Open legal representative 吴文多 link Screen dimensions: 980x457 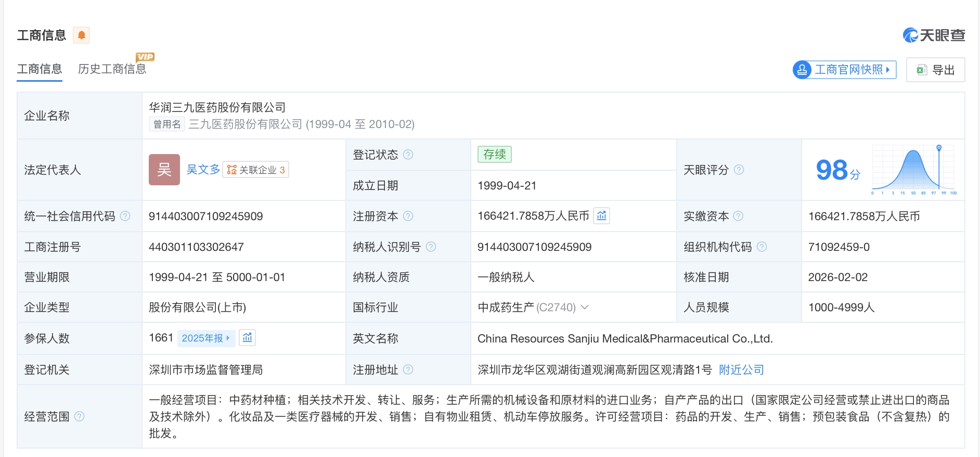203,170
